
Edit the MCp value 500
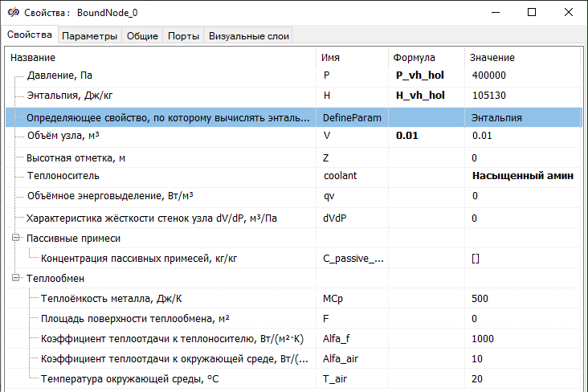click(x=522, y=299)
